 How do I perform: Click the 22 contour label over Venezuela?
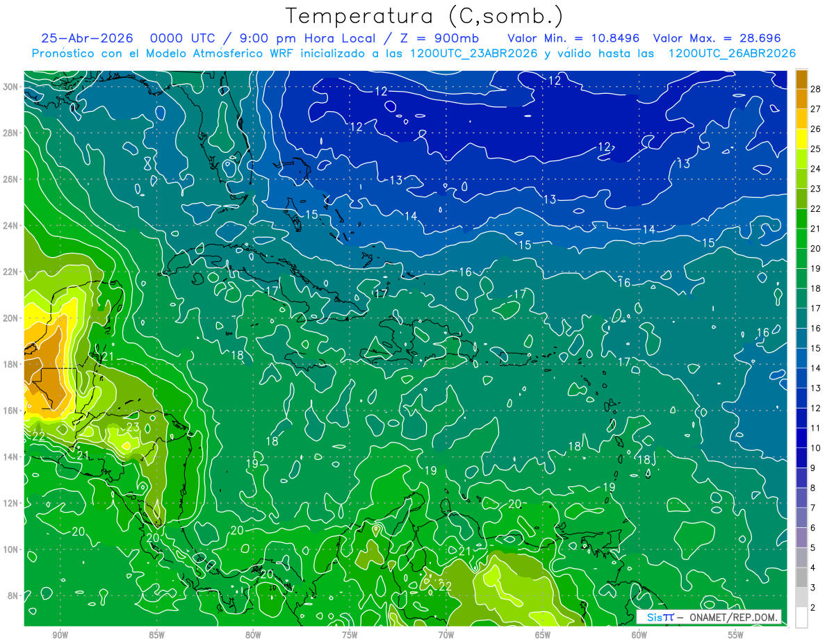pyautogui.click(x=445, y=586)
